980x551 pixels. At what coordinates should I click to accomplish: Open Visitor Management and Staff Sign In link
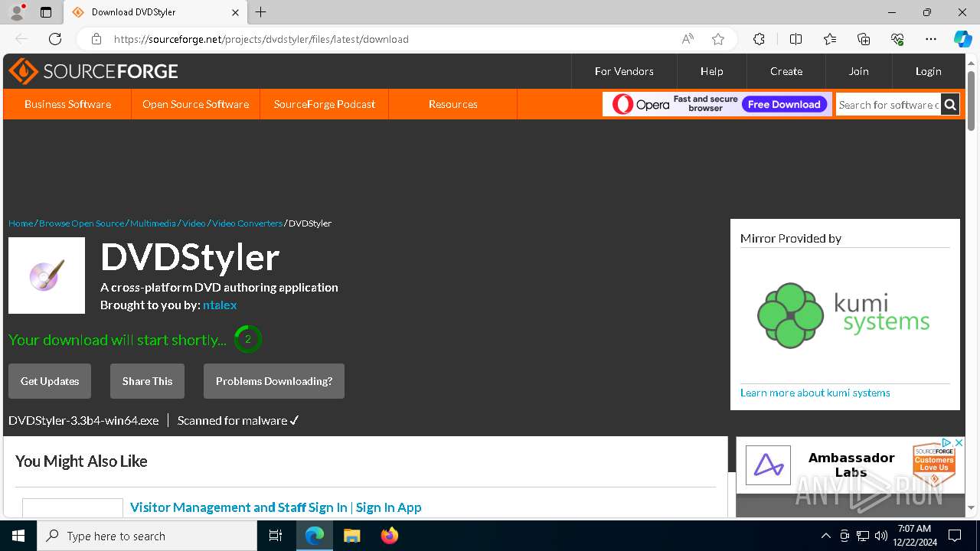[276, 507]
